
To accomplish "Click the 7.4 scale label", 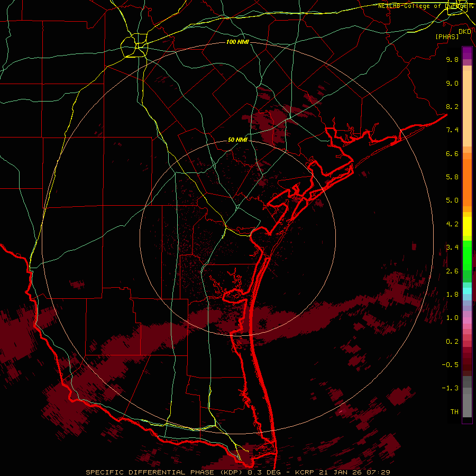I will pos(452,130).
